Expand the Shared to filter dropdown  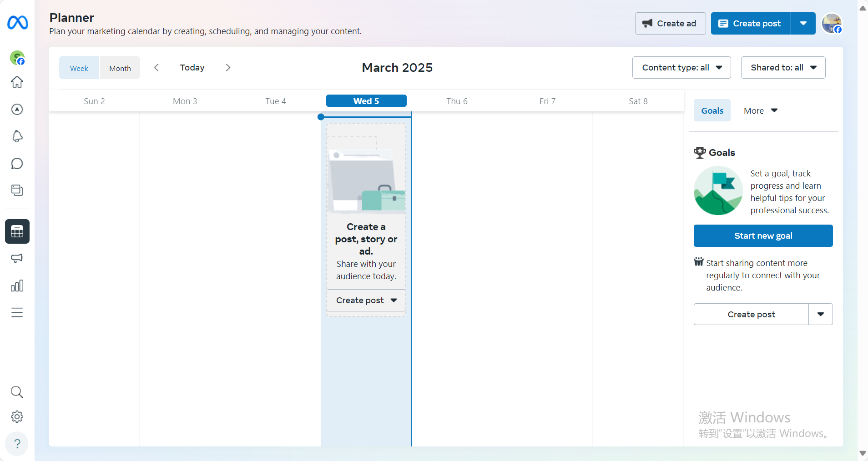[782, 68]
